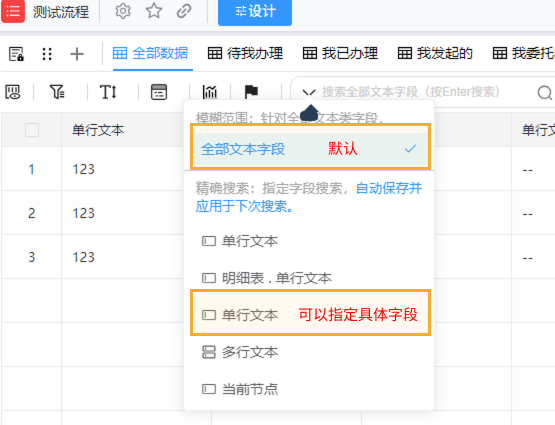Viewport: 555px width, 425px height.
Task: Click the six-dot grid icon
Action: (47, 54)
